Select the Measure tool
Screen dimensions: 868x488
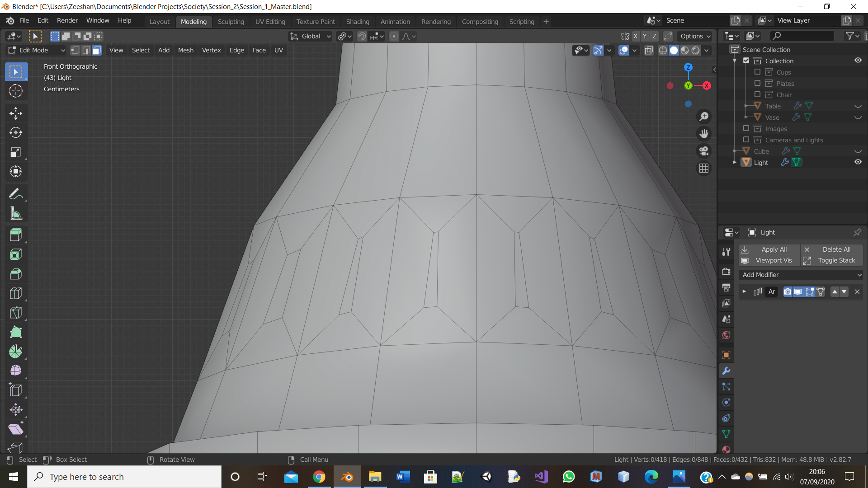[16, 213]
